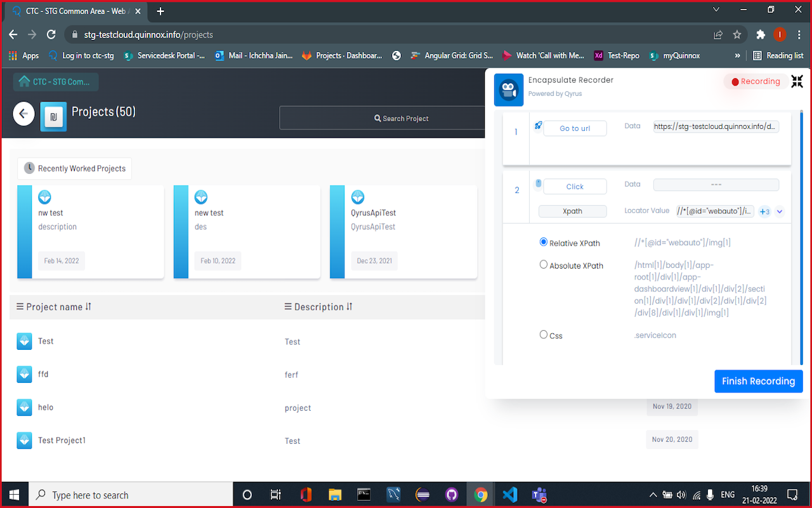Choose the Absolute XPath radio button

tap(544, 265)
